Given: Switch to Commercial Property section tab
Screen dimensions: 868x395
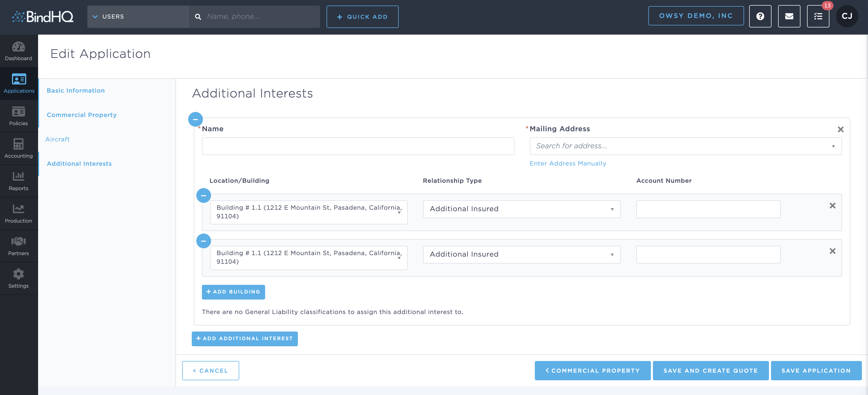Looking at the screenshot, I should coord(82,115).
